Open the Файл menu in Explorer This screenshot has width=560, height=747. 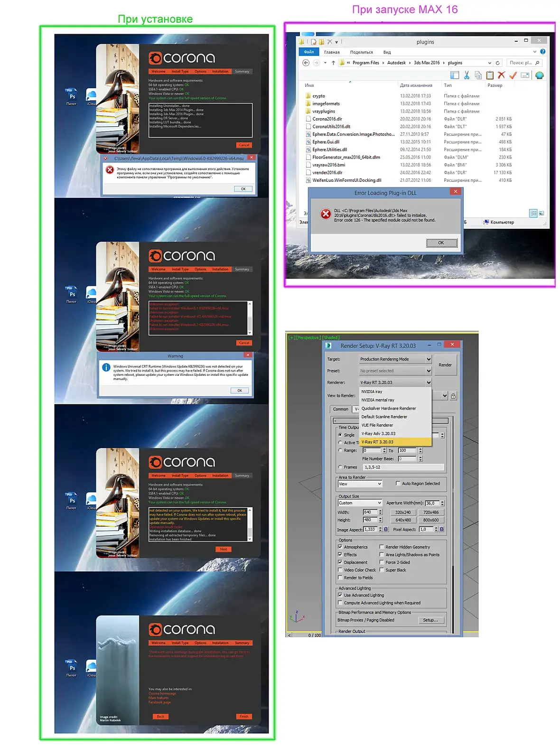309,52
